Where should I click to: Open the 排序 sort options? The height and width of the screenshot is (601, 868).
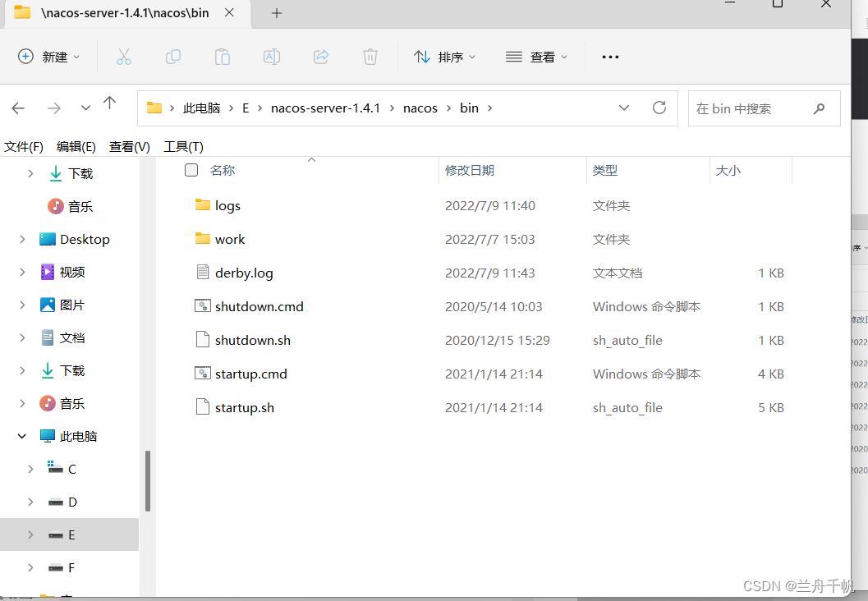(x=444, y=57)
